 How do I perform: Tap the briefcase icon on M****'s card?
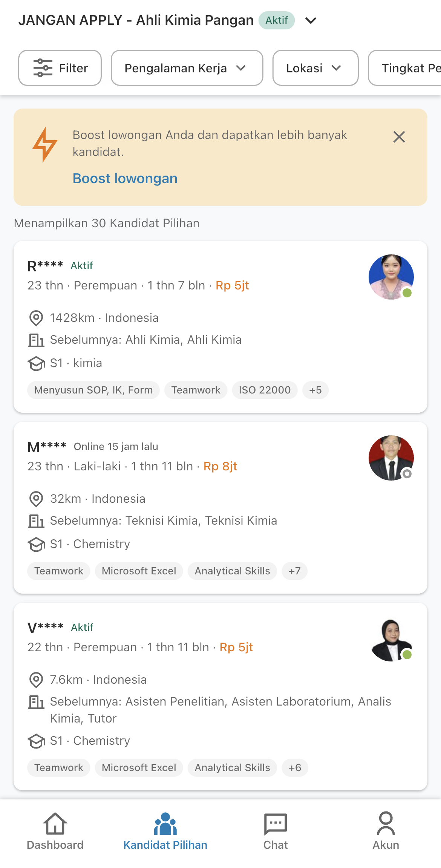click(36, 521)
